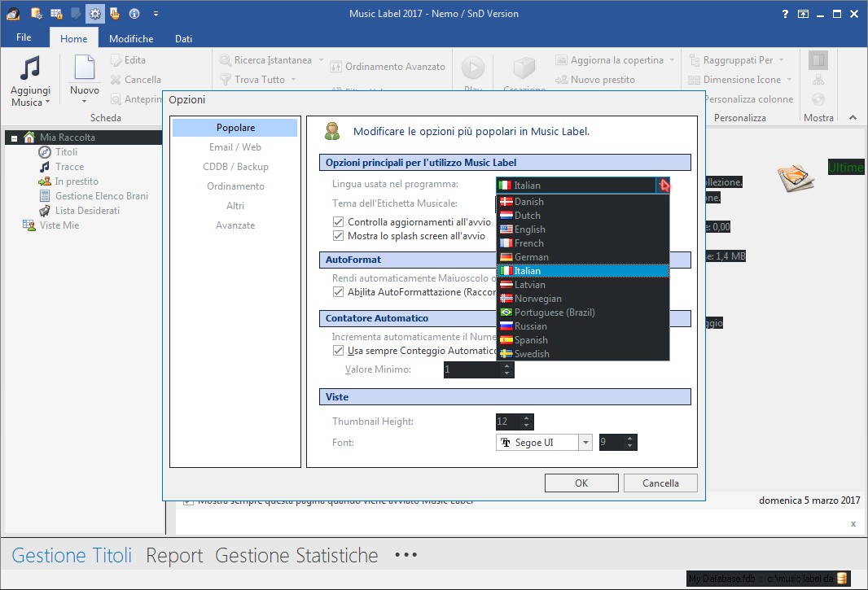The width and height of the screenshot is (868, 590).
Task: Click Ordinamento Avanzato in the ribbon
Action: (x=388, y=67)
